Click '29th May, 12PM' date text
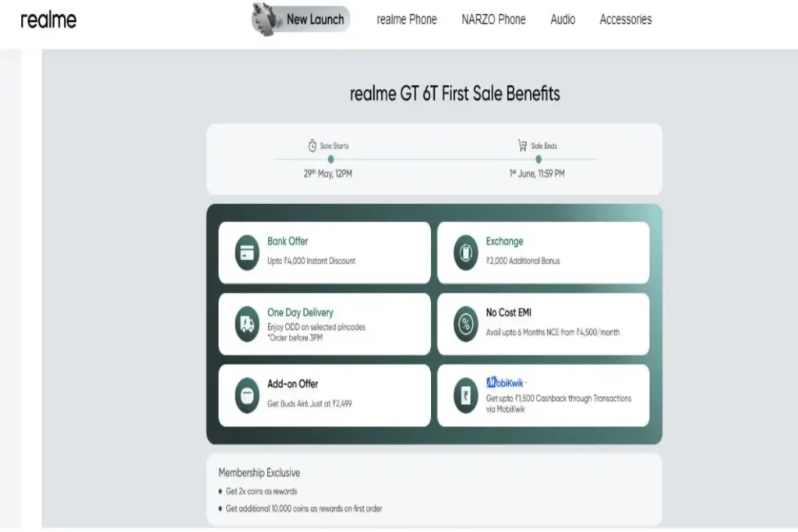Viewport: 798px width, 532px height. click(328, 174)
